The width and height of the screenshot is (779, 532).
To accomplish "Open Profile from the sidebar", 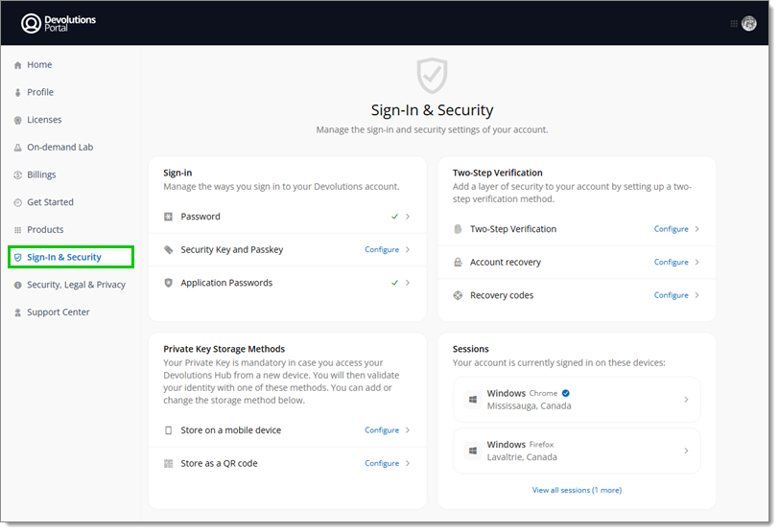I will (40, 92).
